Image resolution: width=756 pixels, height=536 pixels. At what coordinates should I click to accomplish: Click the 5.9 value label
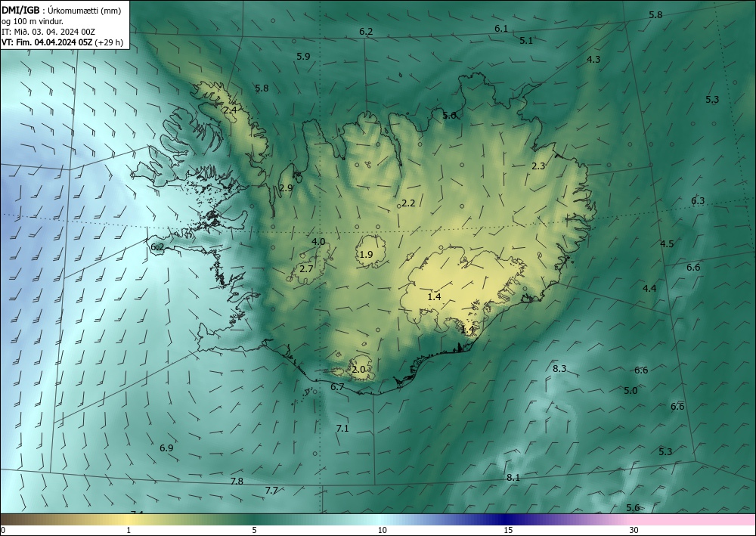[x=303, y=57]
